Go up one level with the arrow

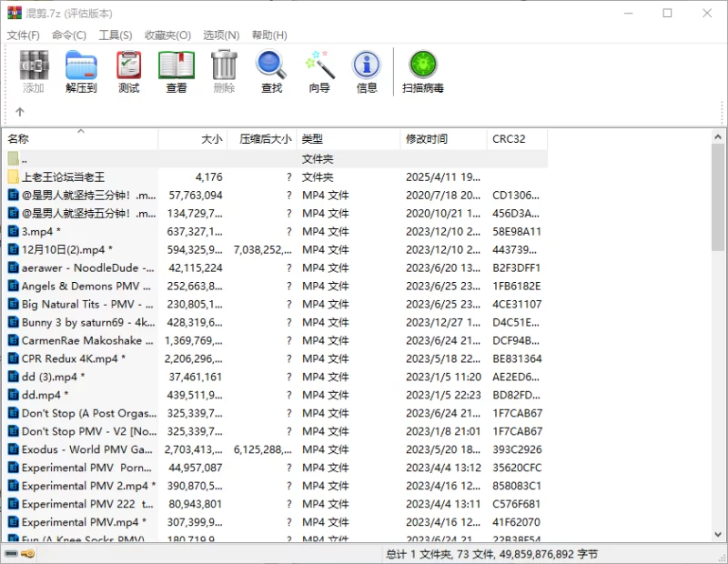point(19,112)
